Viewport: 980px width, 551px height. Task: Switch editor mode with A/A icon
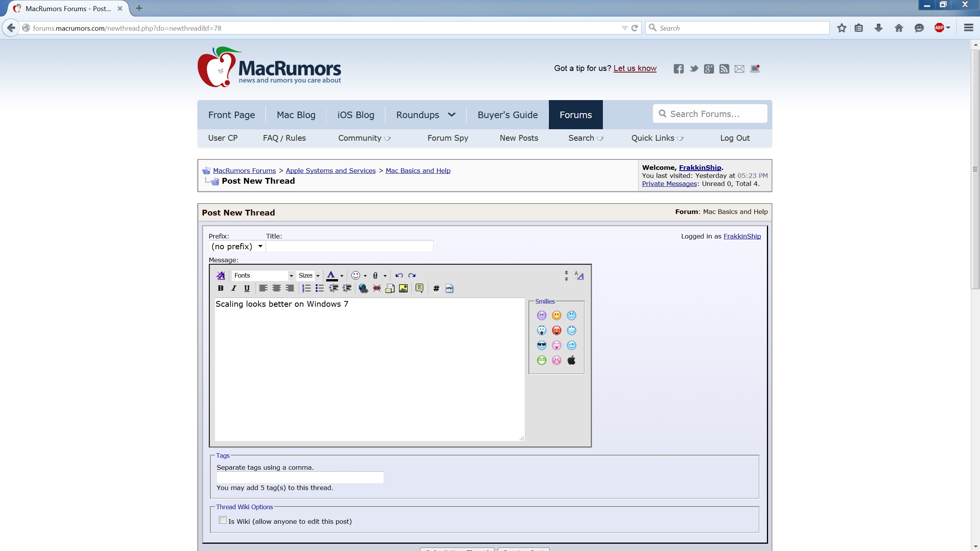[x=579, y=275]
